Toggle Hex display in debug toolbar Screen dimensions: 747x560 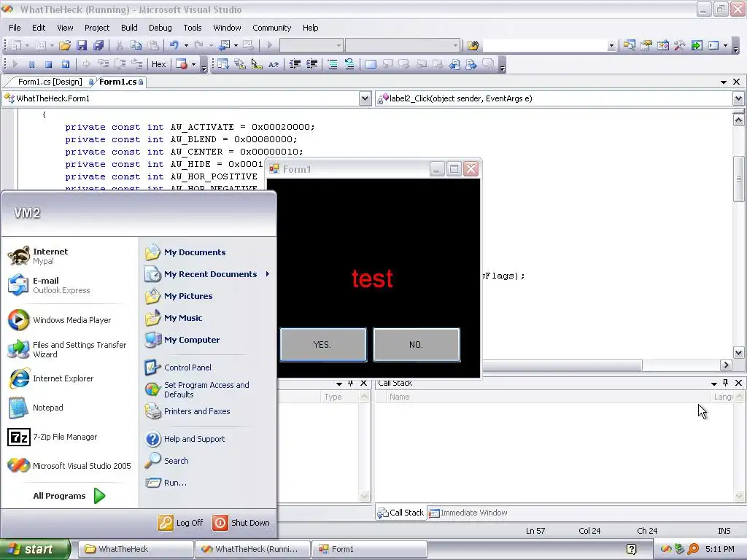click(158, 64)
